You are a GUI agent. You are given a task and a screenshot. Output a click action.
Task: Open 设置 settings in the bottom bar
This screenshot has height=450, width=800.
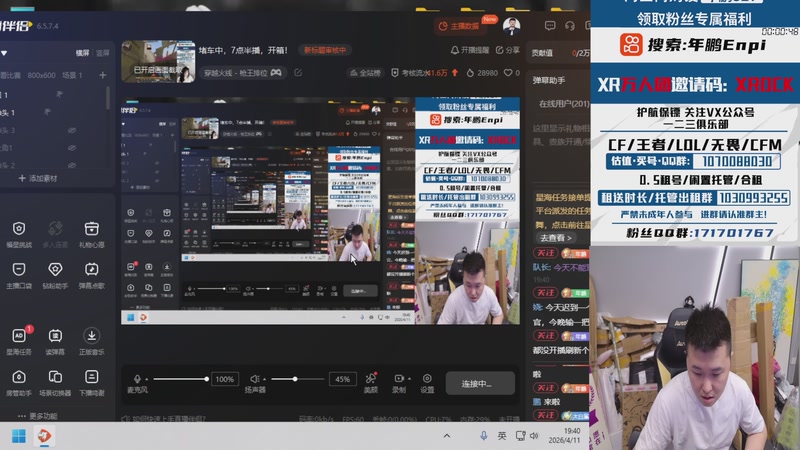point(427,383)
